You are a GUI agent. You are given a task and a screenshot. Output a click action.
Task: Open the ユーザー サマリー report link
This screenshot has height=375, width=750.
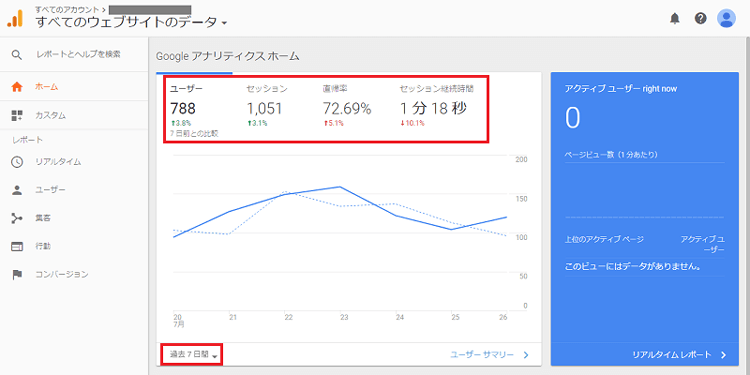tap(482, 355)
